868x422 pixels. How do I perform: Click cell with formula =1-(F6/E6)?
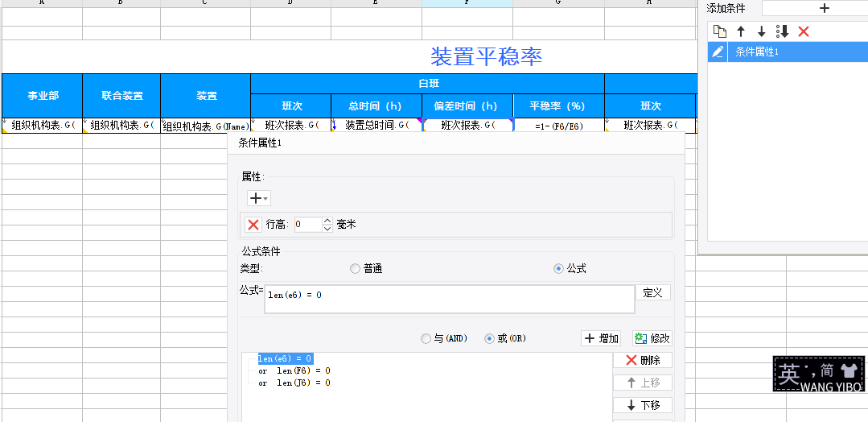[x=558, y=126]
